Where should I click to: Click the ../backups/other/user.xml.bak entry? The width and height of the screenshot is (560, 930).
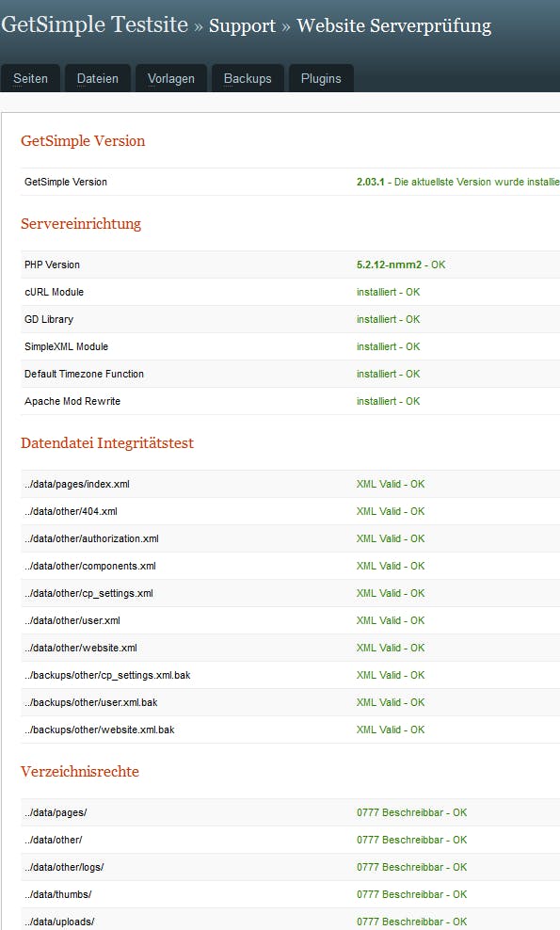coord(91,703)
